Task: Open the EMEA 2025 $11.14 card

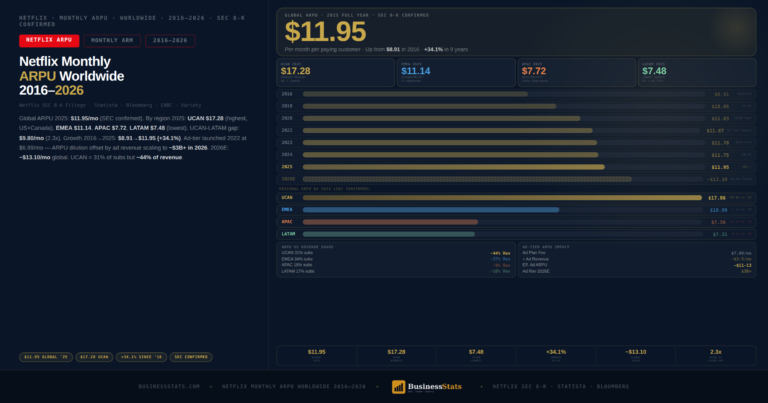Action: (456, 72)
